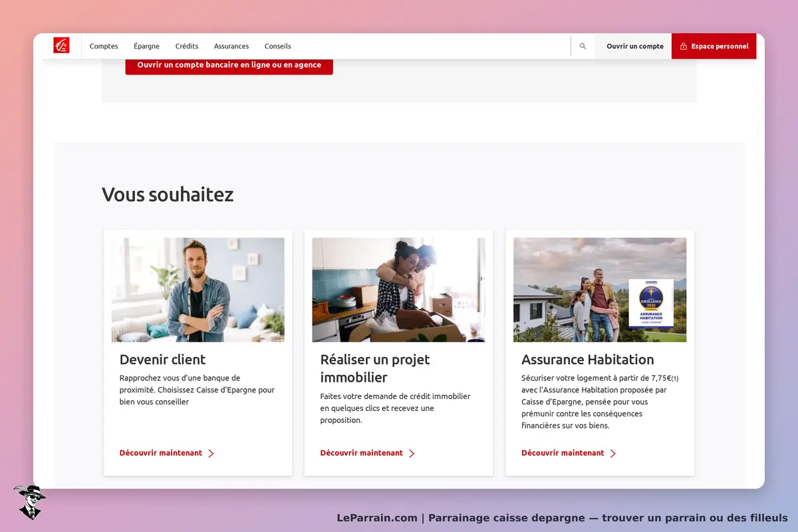Click the Excellence 2026 Assurance Habitation badge
Image resolution: width=798 pixels, height=532 pixels.
651,303
